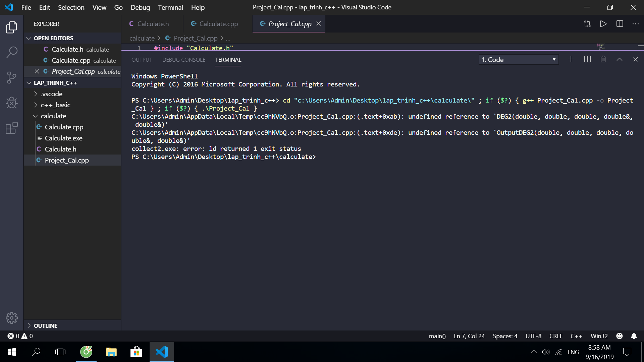Switch to the DEBUG CONSOLE panel tab
644x362 pixels.
click(x=184, y=60)
